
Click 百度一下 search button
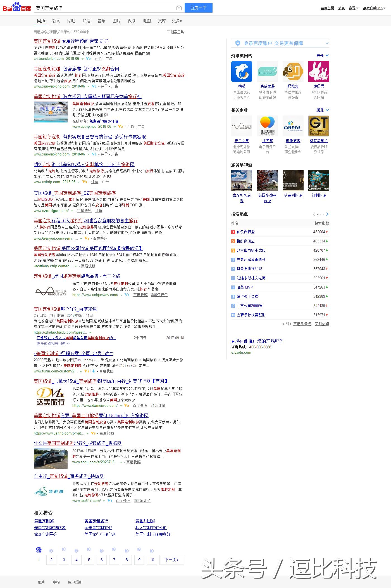[x=198, y=8]
